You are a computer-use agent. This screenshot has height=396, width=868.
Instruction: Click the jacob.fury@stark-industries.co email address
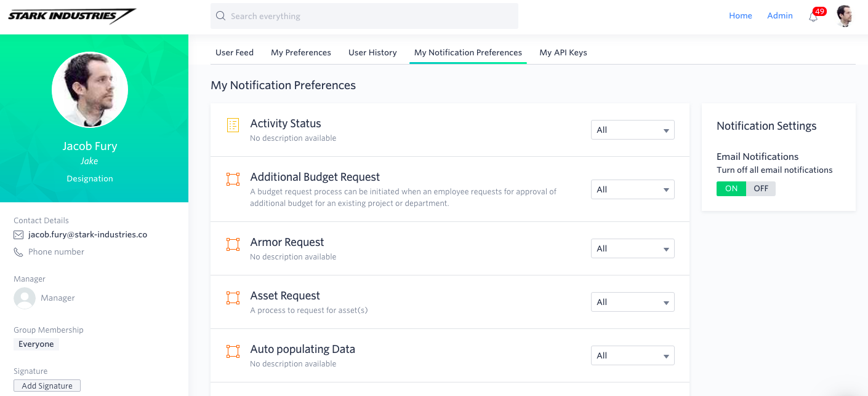pos(87,235)
